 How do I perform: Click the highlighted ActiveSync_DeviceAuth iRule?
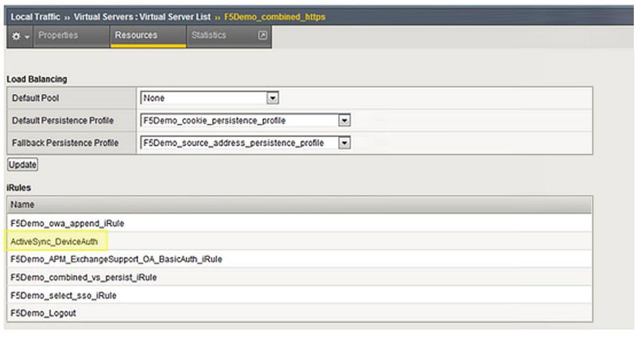[x=54, y=242]
